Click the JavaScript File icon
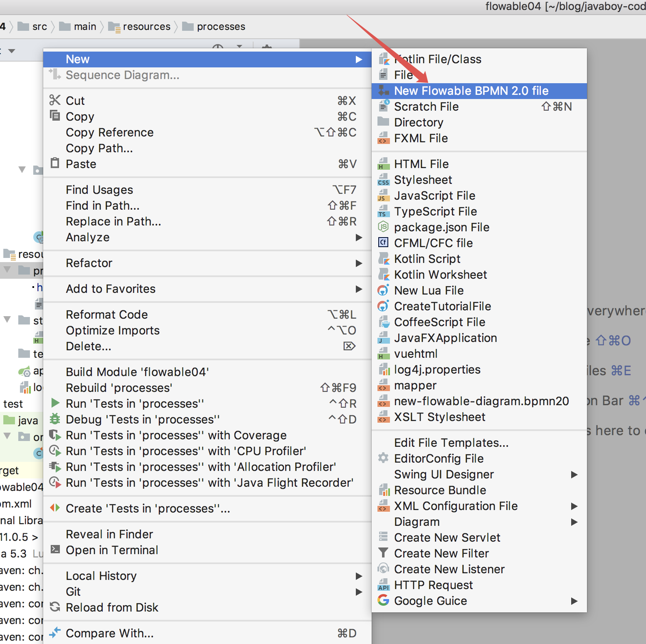 (x=383, y=196)
